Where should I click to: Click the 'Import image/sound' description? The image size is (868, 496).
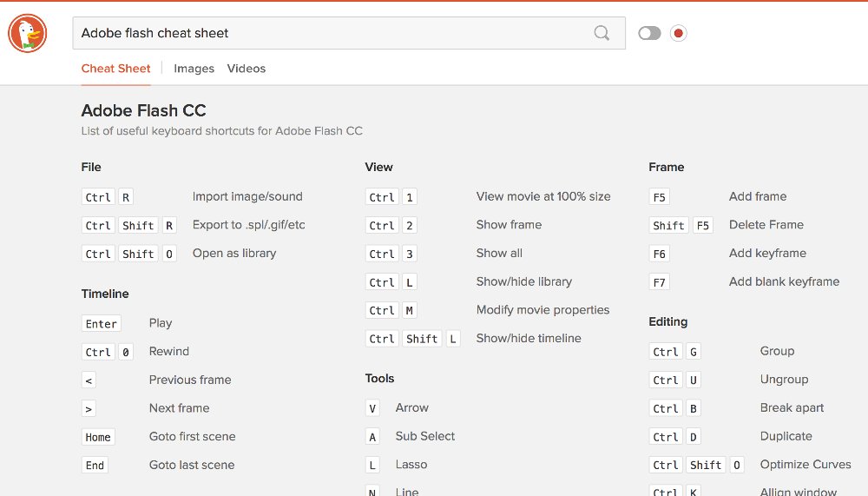coord(247,196)
